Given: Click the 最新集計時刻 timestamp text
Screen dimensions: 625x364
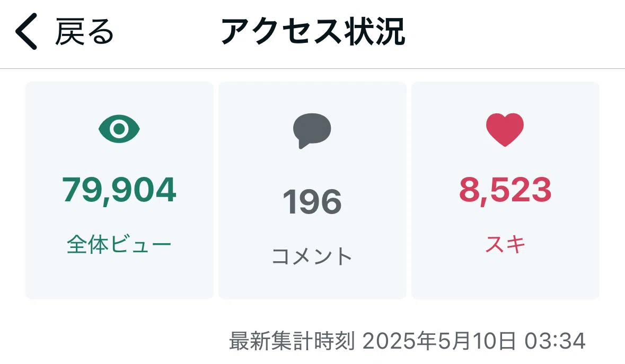Looking at the screenshot, I should [292, 341].
